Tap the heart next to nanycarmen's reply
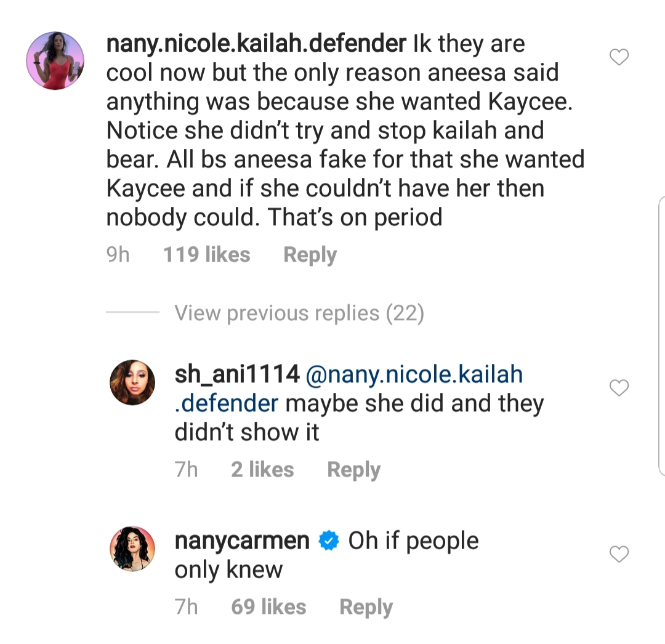 pyautogui.click(x=619, y=554)
